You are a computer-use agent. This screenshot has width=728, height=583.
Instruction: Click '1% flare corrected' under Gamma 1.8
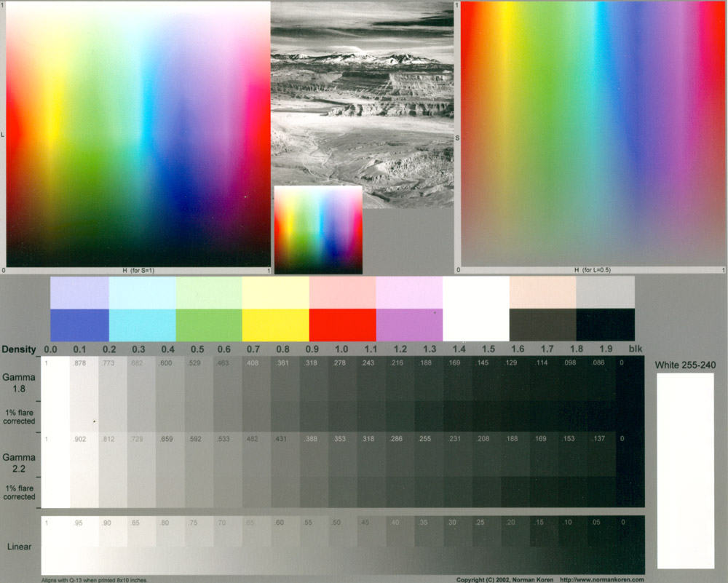(x=19, y=417)
